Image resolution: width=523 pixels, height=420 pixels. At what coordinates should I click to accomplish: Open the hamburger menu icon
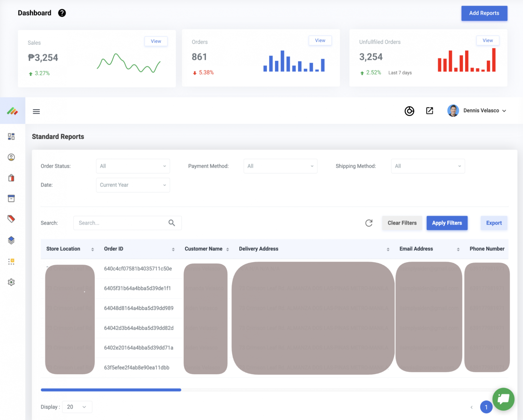point(36,111)
